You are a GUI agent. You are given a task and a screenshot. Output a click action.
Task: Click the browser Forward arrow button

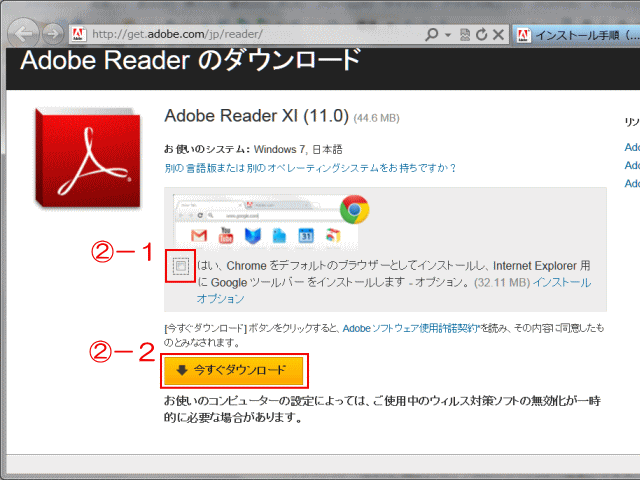pyautogui.click(x=53, y=34)
